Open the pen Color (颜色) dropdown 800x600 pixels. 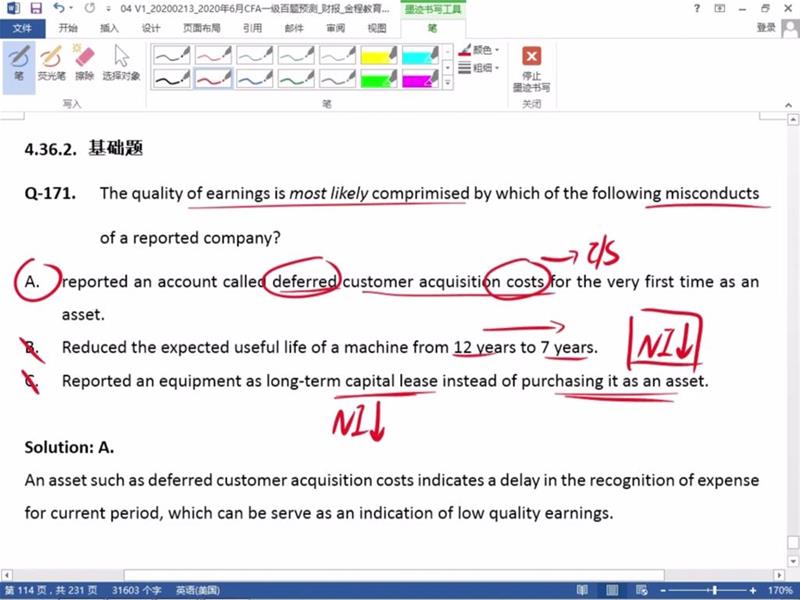(x=480, y=49)
